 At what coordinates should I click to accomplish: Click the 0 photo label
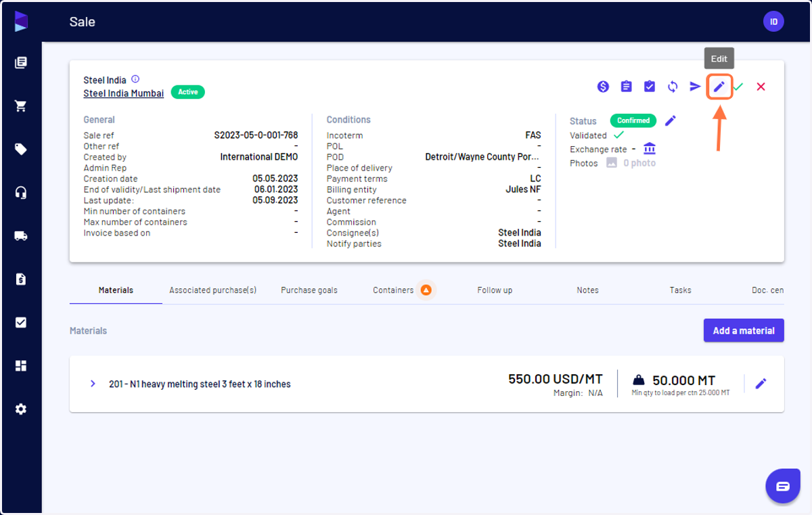639,163
